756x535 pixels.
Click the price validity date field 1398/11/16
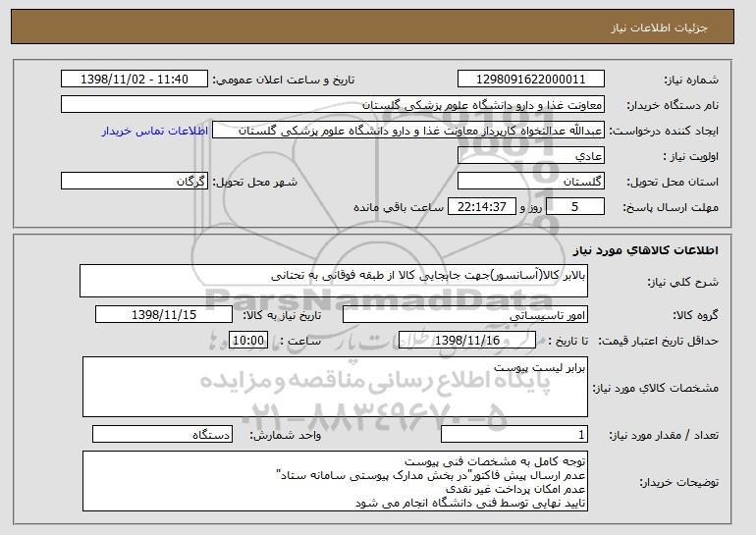(467, 341)
